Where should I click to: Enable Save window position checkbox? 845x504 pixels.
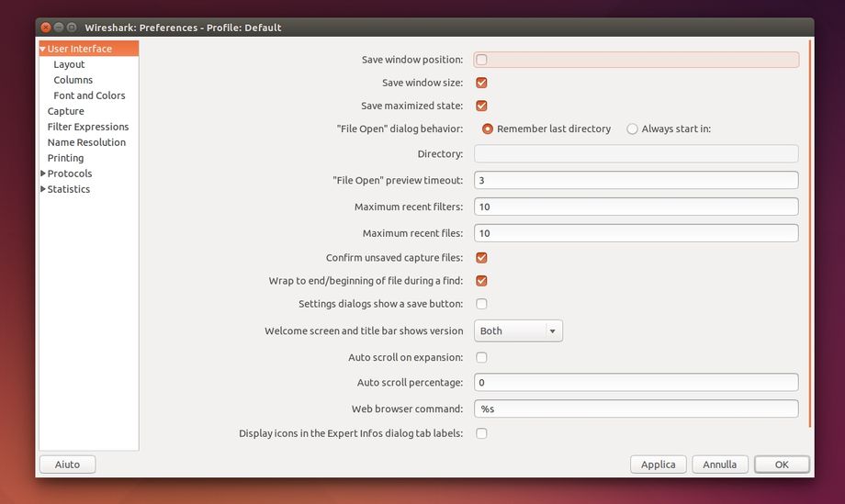pos(481,60)
